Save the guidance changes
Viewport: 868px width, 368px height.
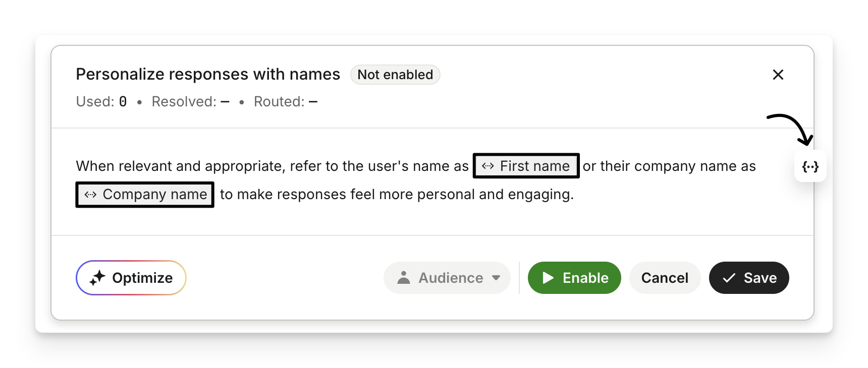[749, 278]
